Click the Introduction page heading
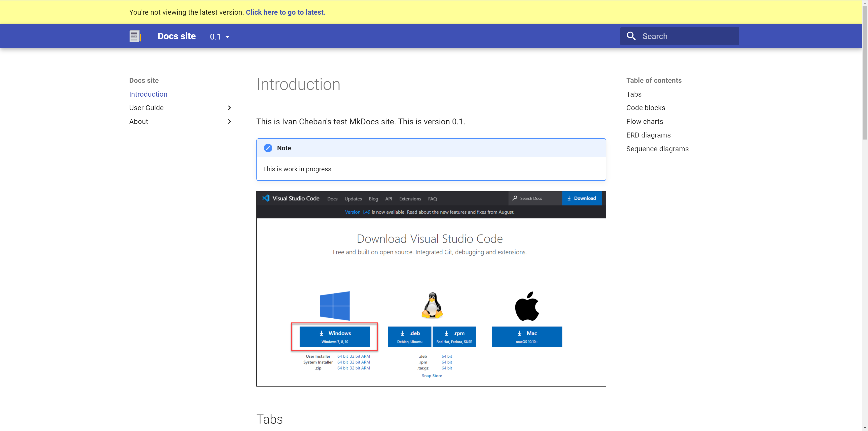 [x=298, y=84]
